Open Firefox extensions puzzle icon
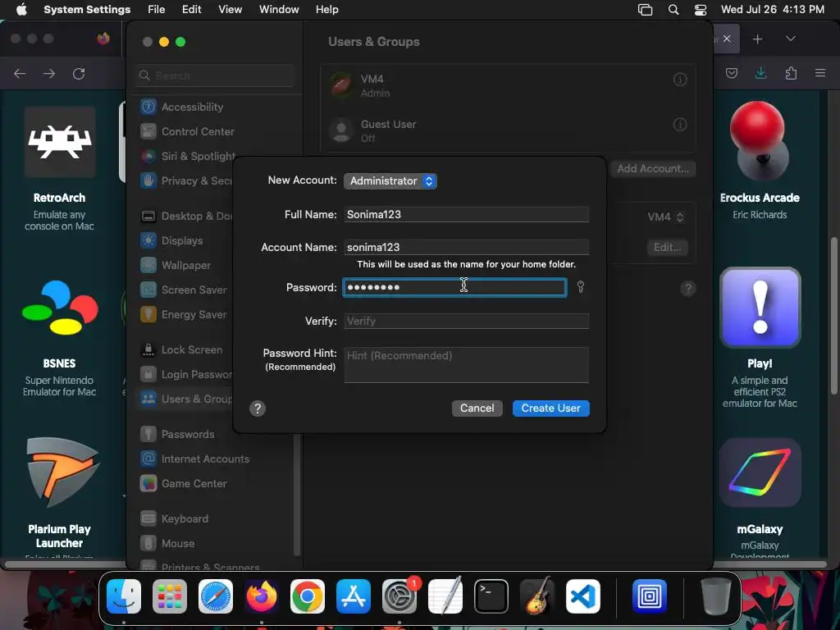 pos(791,73)
